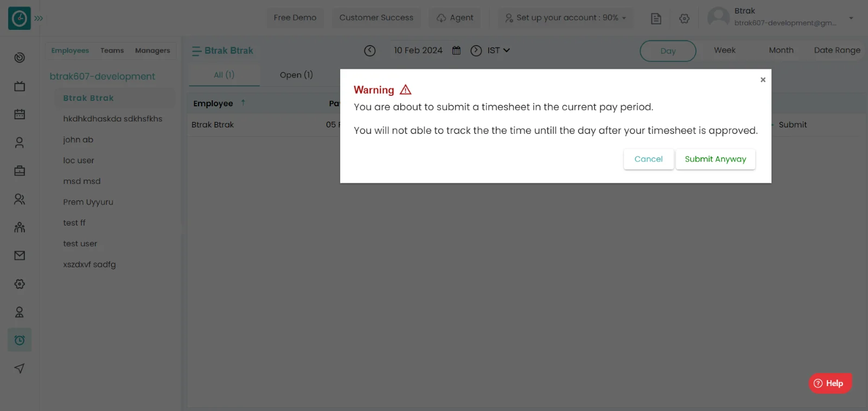The image size is (868, 411).
Task: Open the IST timezone dropdown
Action: [499, 50]
